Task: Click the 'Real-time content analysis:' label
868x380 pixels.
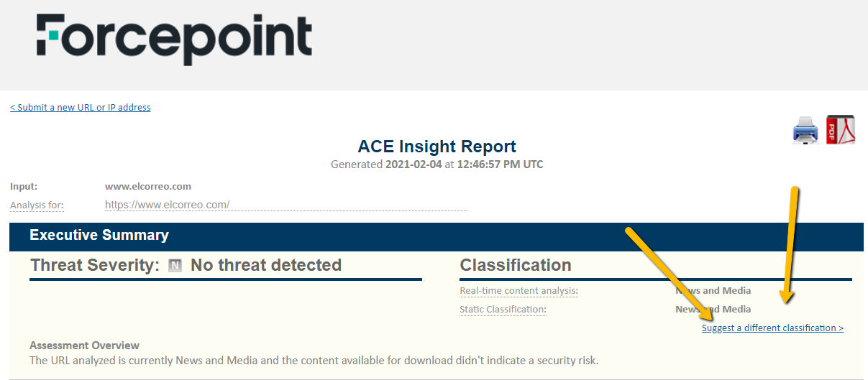Action: point(518,291)
